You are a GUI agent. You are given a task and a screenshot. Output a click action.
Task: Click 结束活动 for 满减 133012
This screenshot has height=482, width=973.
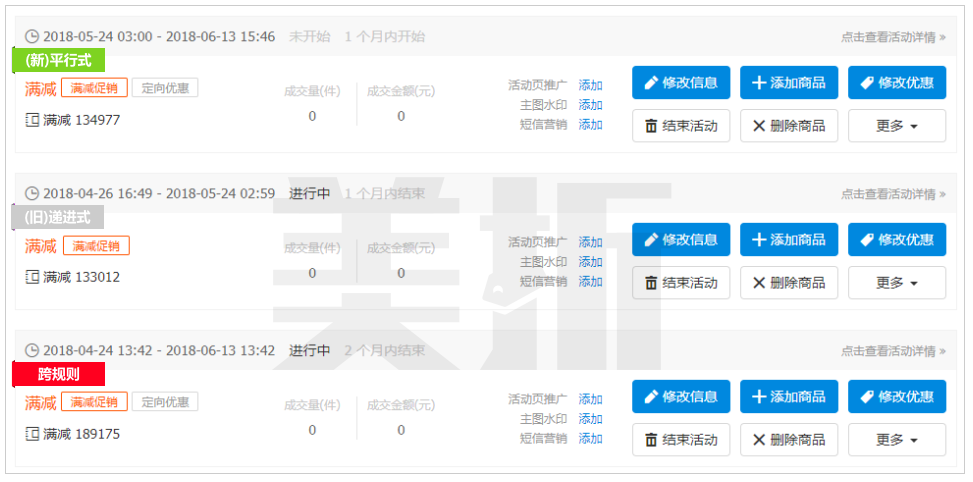(x=681, y=283)
